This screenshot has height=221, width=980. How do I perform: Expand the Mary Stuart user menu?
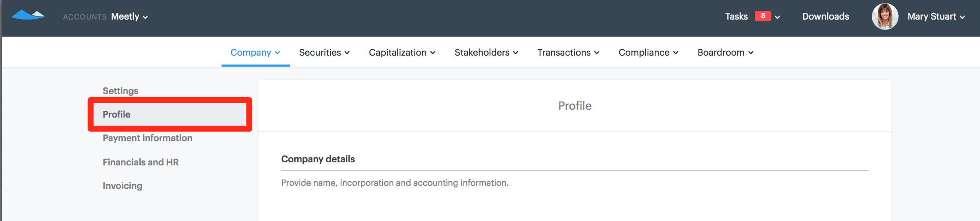(x=936, y=17)
